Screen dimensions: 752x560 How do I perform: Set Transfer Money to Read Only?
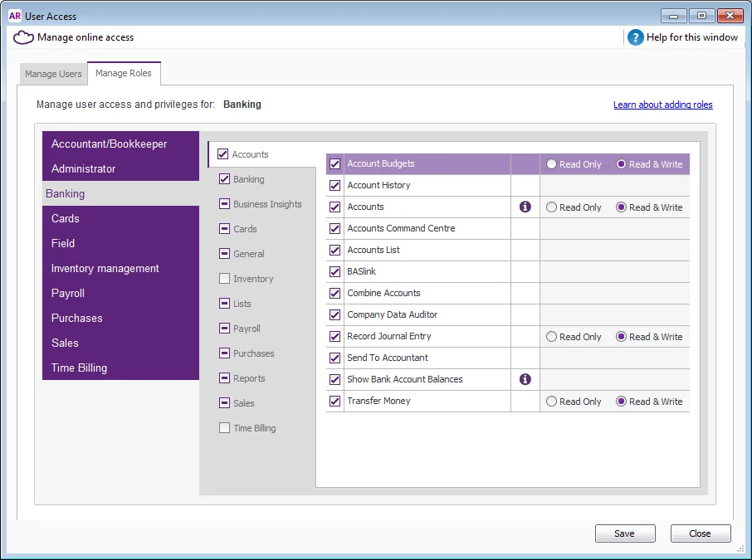pos(551,402)
